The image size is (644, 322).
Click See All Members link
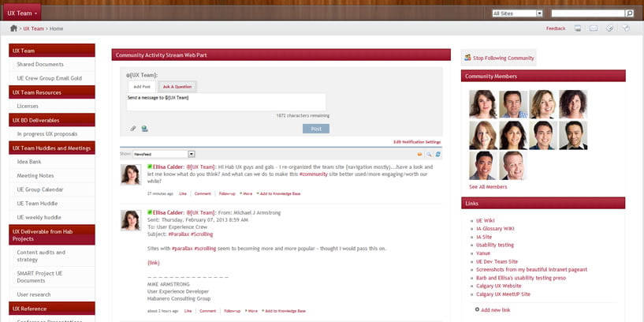488,187
